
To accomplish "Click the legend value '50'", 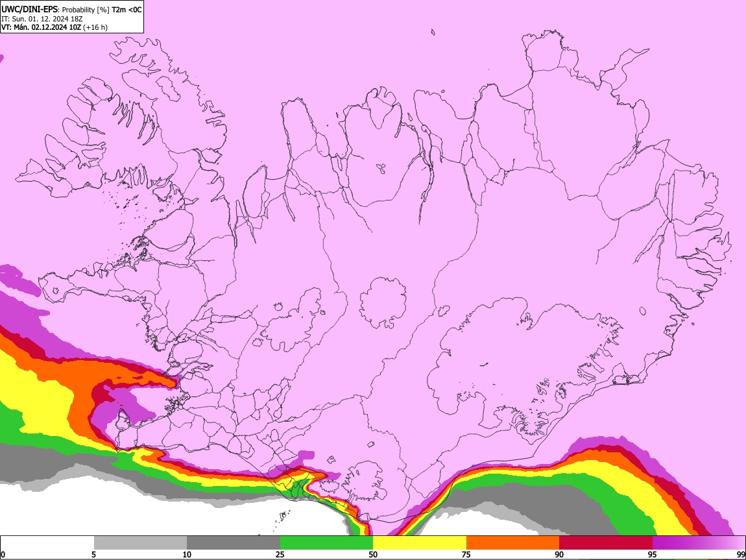I will pyautogui.click(x=373, y=555).
